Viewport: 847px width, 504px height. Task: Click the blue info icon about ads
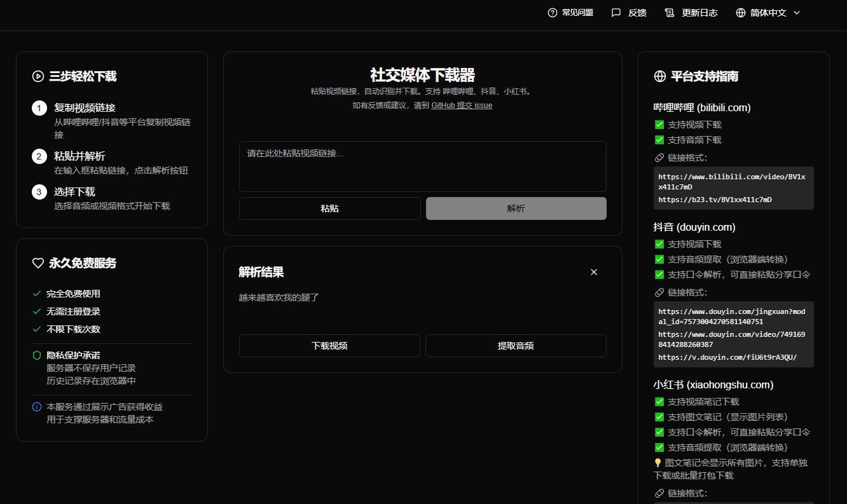(37, 407)
